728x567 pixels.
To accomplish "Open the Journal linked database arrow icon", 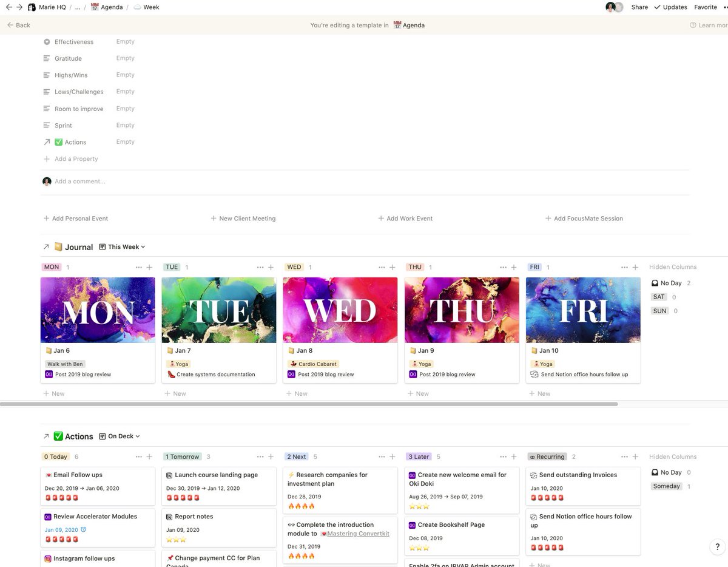I will pos(47,247).
